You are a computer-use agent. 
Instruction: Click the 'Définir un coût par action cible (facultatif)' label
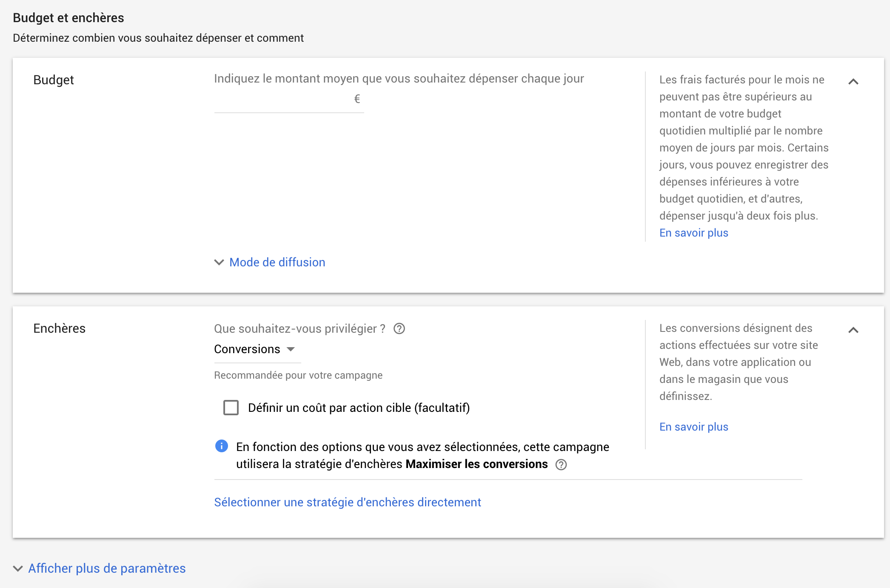point(359,408)
